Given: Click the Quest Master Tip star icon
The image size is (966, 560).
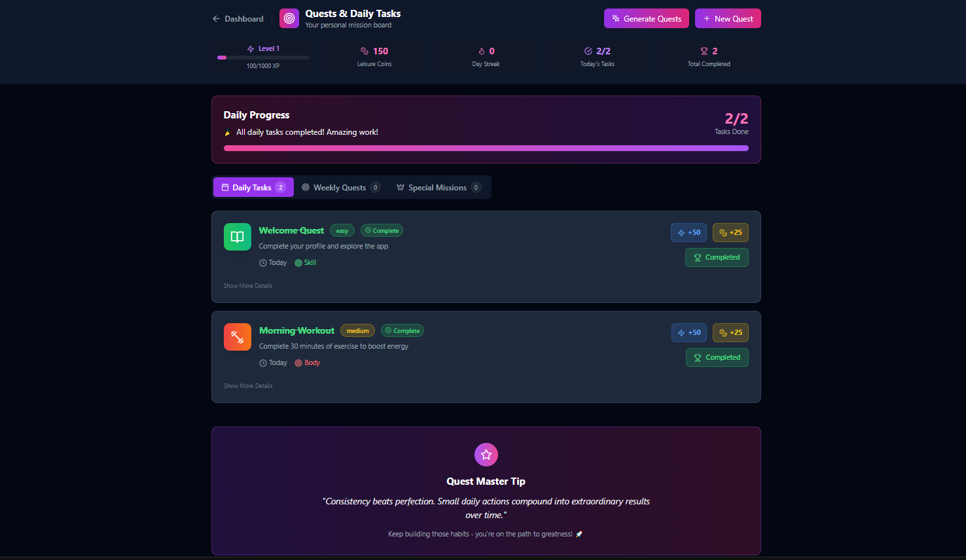Looking at the screenshot, I should coord(486,455).
